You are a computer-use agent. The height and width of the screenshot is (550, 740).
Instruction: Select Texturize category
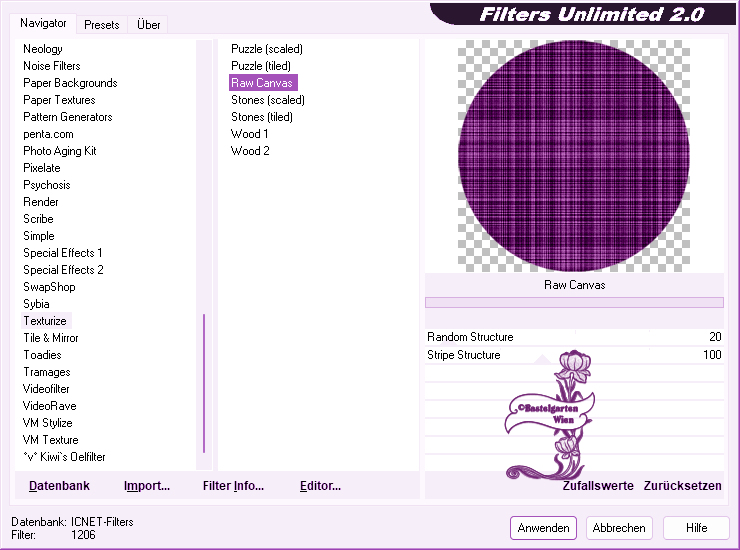(x=45, y=321)
